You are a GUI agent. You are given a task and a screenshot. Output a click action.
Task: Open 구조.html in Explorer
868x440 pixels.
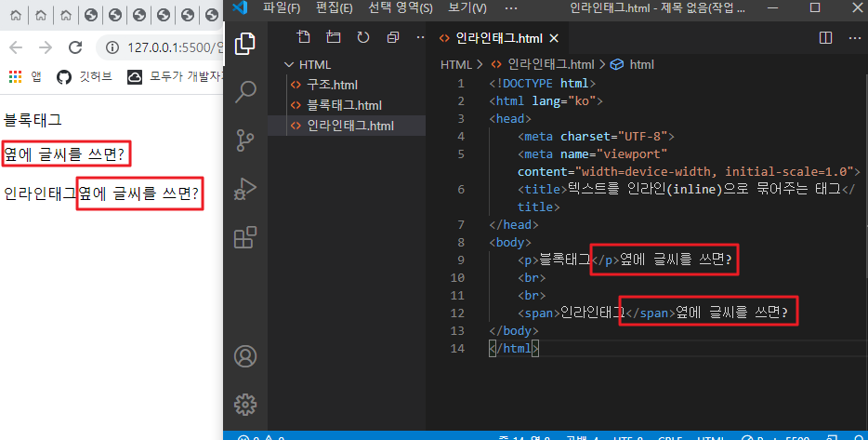(332, 85)
